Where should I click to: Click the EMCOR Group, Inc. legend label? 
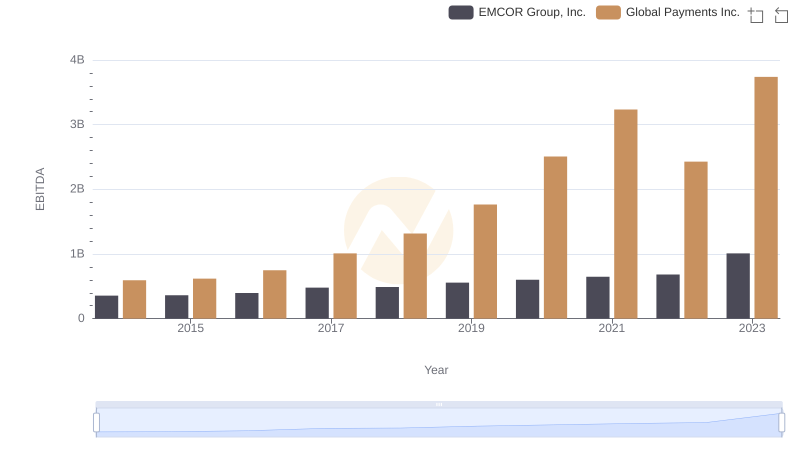tap(532, 12)
